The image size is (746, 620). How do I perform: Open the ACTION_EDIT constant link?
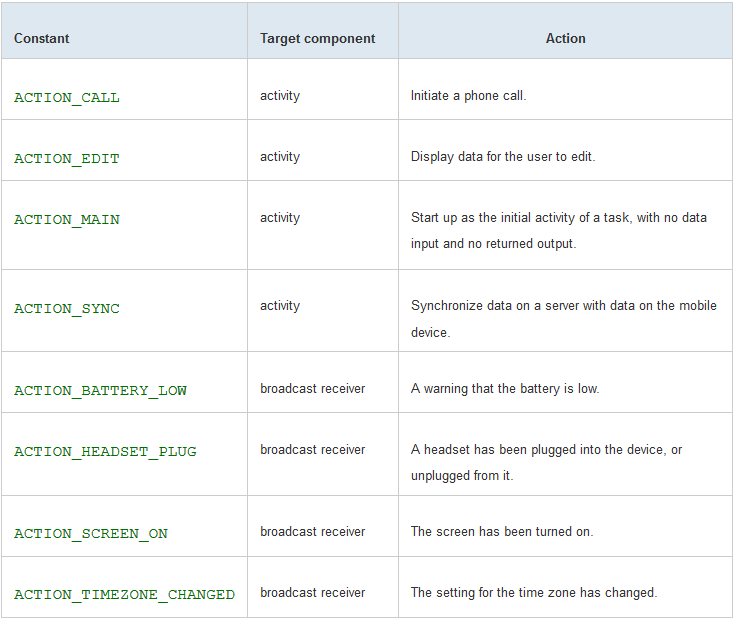[67, 159]
